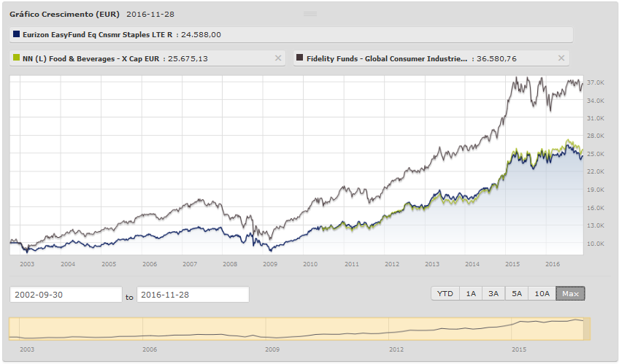Click the Gráfico Crescimento (EUR) title
This screenshot has width=619, height=364.
(x=65, y=14)
